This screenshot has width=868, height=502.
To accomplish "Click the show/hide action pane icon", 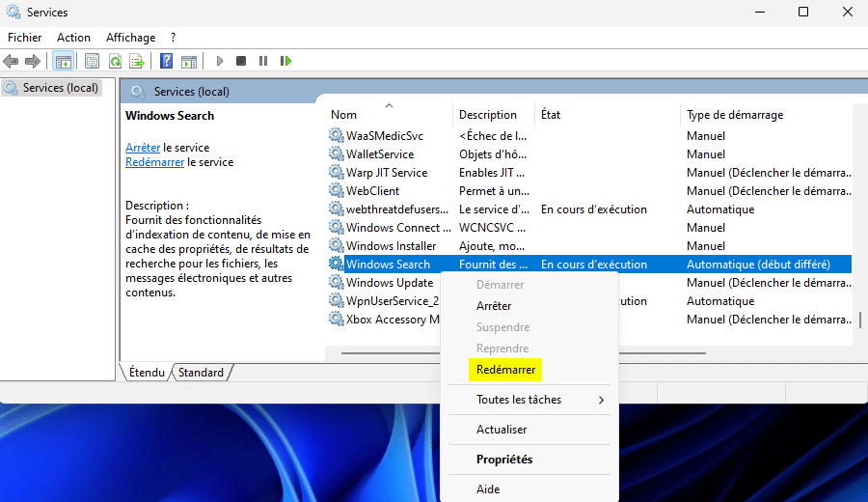I will [x=189, y=61].
